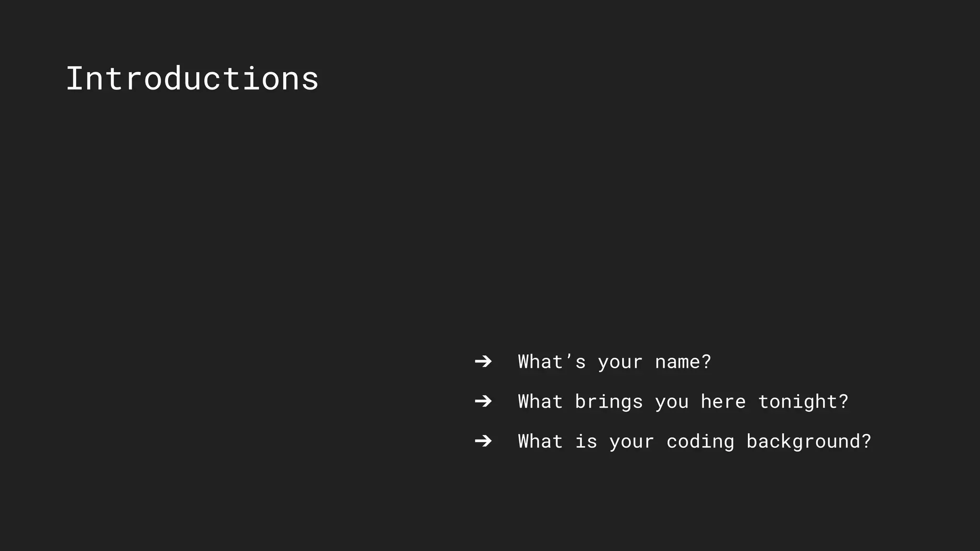
Task: Click the word "name?" in the first bullet
Action: point(683,362)
